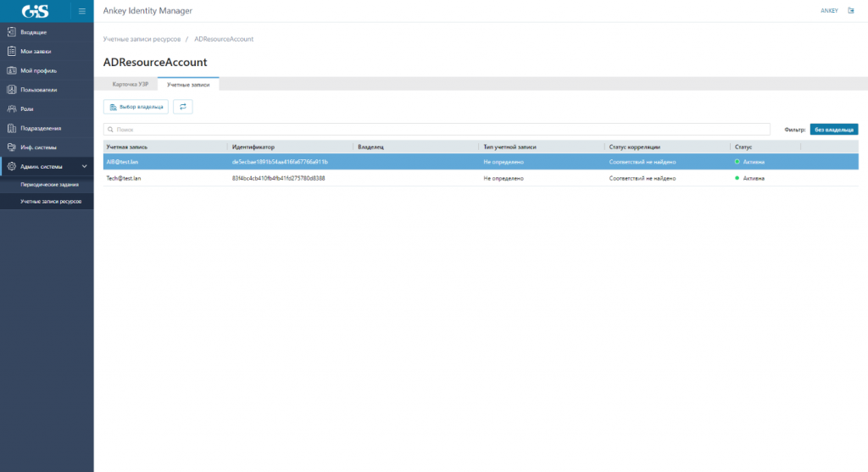
Task: Click identifier starting with 83f4bc4cb
Action: point(278,178)
